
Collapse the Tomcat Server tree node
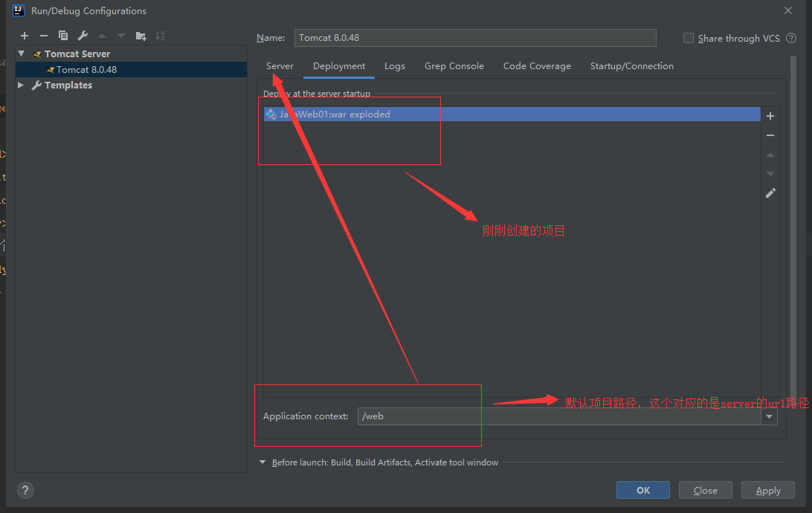coord(22,54)
